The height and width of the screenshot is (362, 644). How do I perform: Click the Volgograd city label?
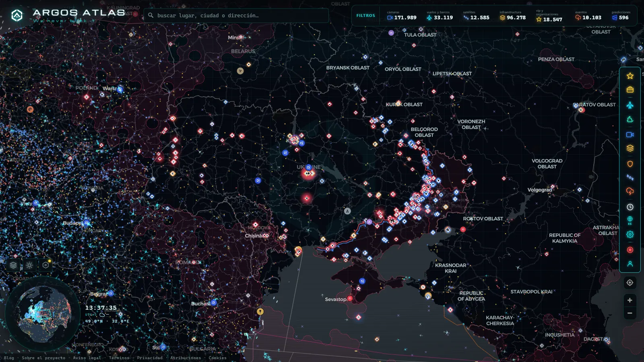click(540, 190)
